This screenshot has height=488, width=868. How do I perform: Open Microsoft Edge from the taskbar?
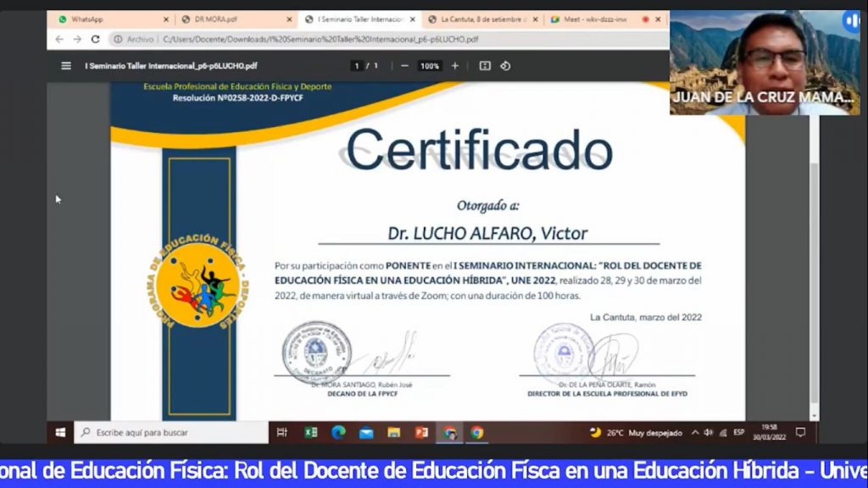click(x=338, y=433)
